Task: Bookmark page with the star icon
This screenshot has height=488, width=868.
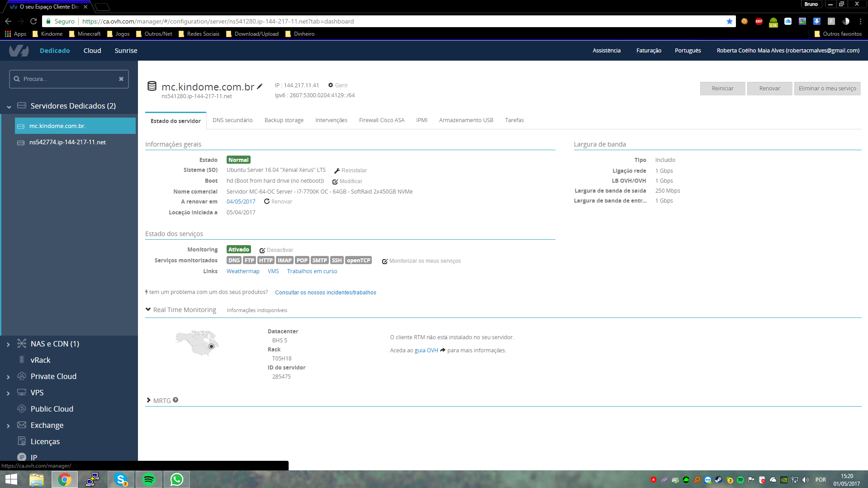Action: [730, 21]
